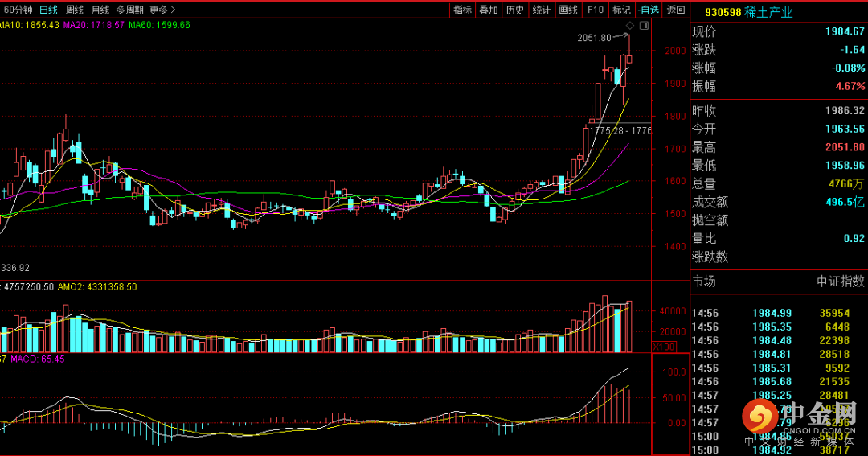
Task: Click the 40000 volume axis label
Action: point(672,311)
